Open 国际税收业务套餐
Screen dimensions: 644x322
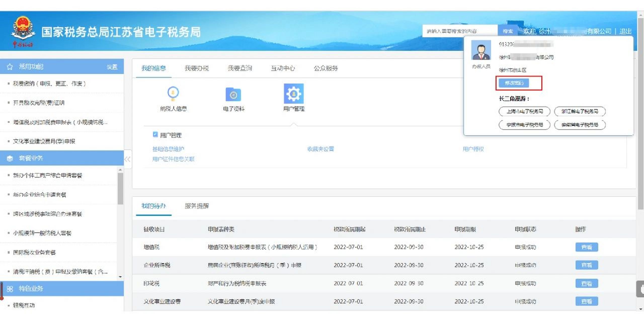point(34,252)
